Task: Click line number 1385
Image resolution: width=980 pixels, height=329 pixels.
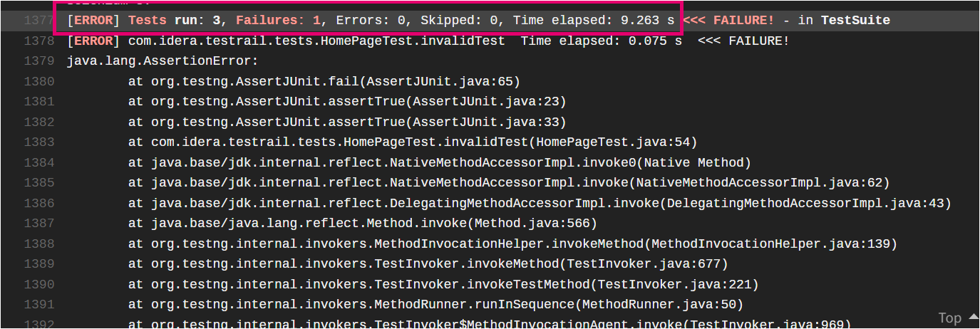Action: pyautogui.click(x=38, y=183)
